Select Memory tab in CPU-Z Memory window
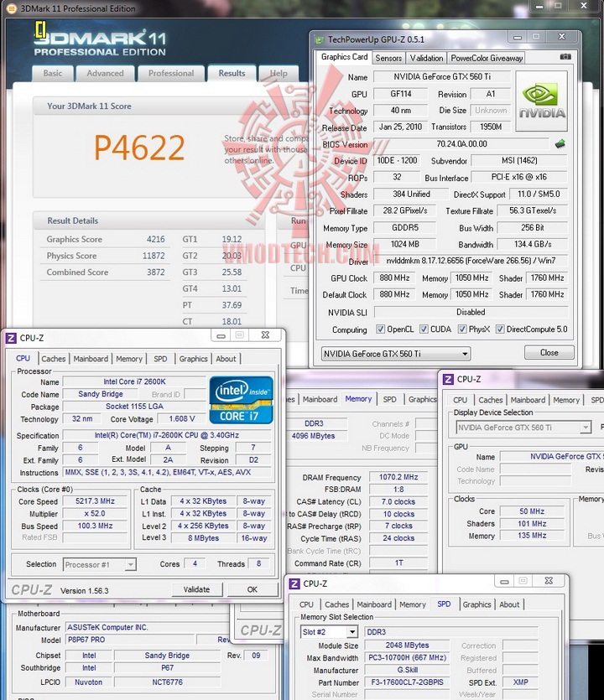The image size is (604, 700). tap(358, 399)
